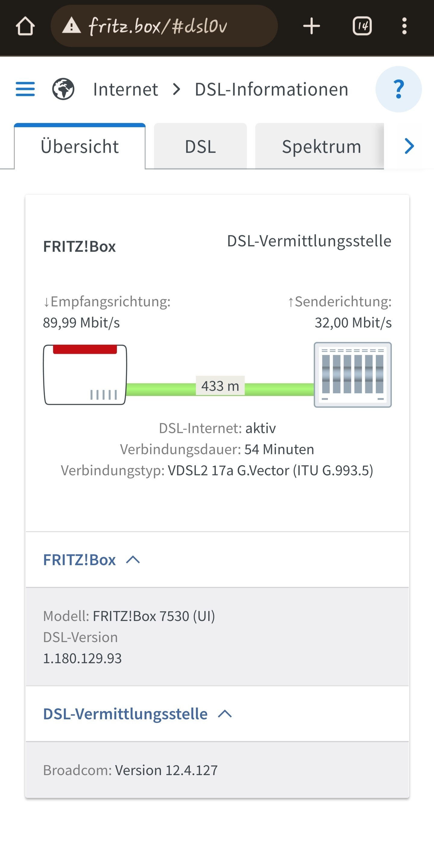Open the browser three-dot overflow menu

[x=404, y=26]
